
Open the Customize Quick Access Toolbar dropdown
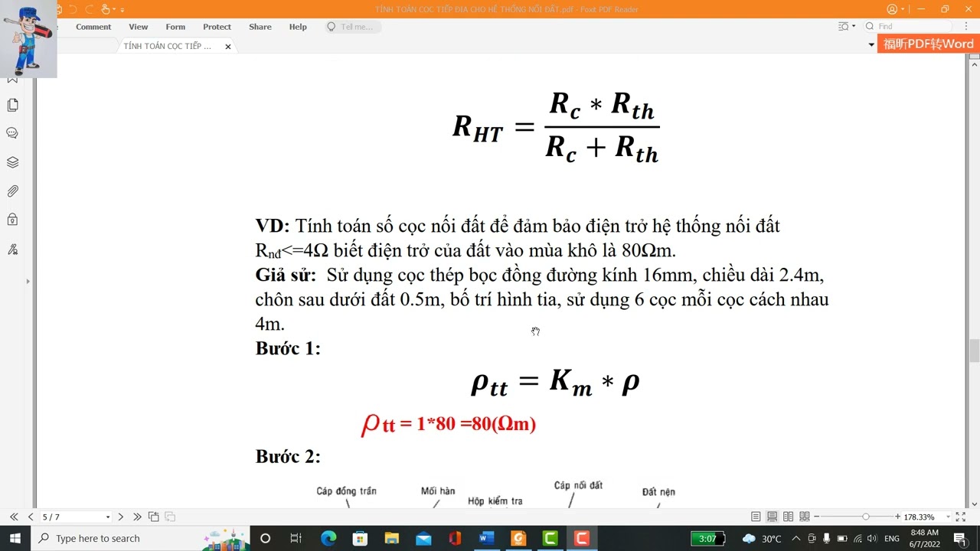[122, 9]
